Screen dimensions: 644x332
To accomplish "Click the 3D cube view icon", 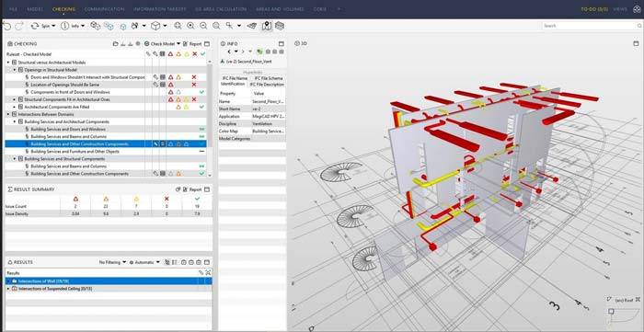I will (x=155, y=26).
